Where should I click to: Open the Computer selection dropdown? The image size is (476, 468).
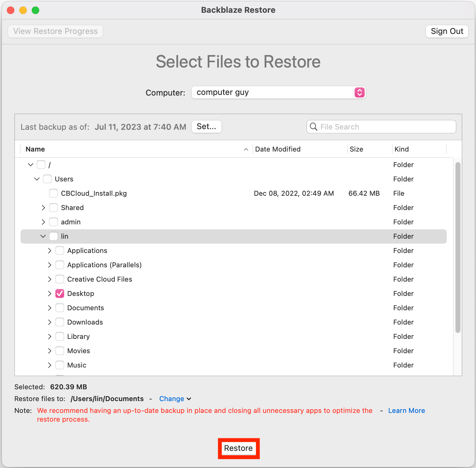[278, 92]
